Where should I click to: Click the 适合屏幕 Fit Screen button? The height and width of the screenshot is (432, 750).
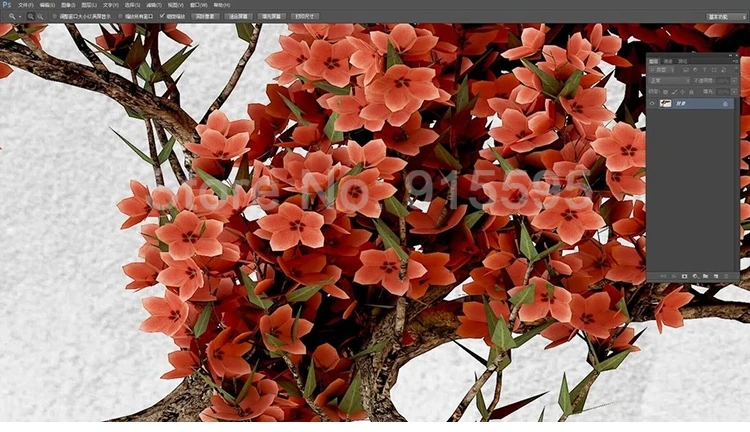click(x=238, y=16)
